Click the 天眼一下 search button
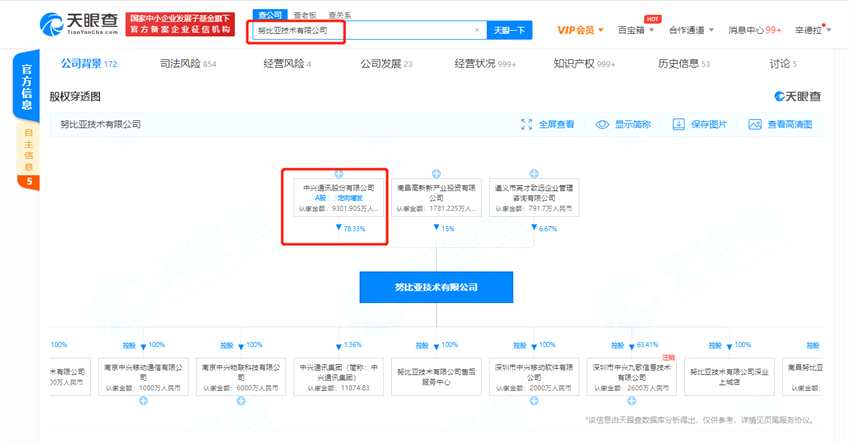The width and height of the screenshot is (850, 443). point(509,30)
